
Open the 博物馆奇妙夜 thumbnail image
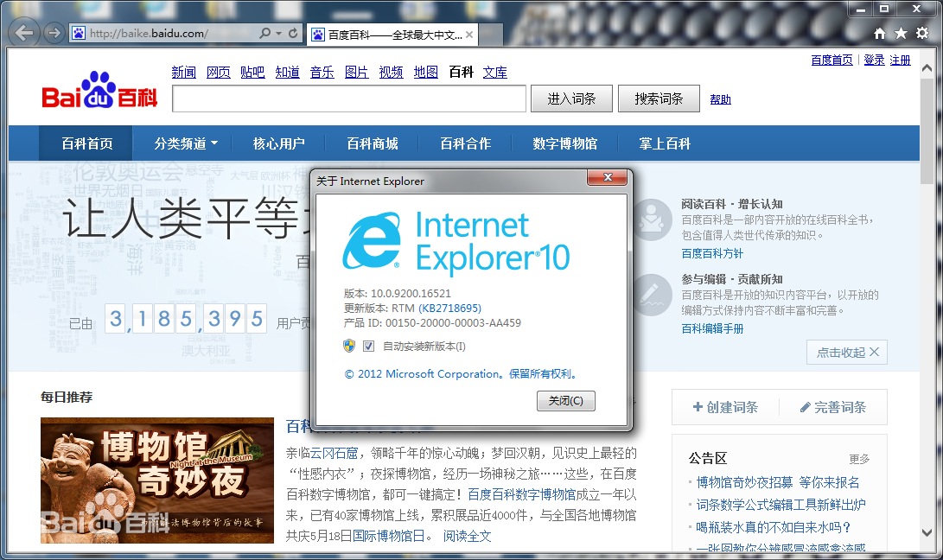click(x=157, y=480)
